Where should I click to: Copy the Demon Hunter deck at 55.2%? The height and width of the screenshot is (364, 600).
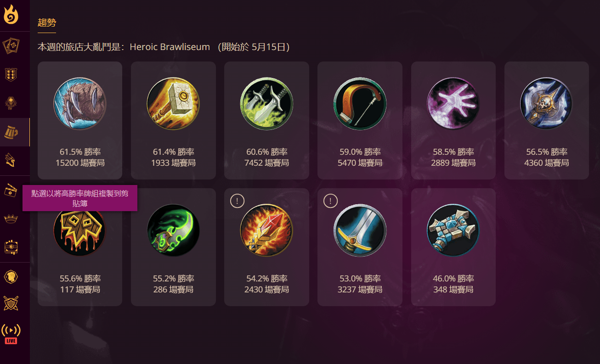173,247
